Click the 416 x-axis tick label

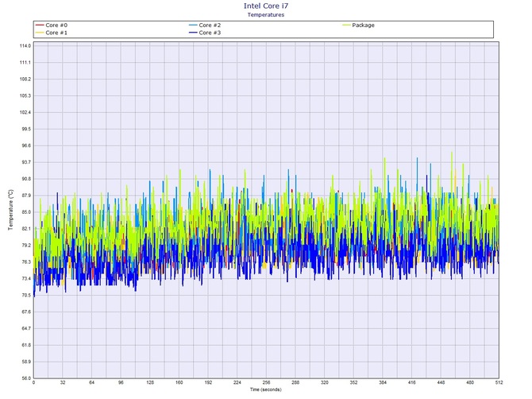tap(412, 382)
